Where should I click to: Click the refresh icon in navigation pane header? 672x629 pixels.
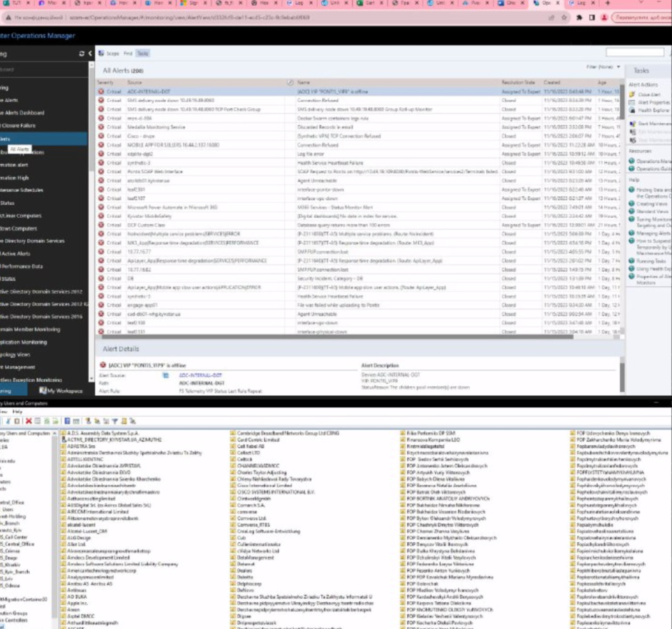pos(82,54)
